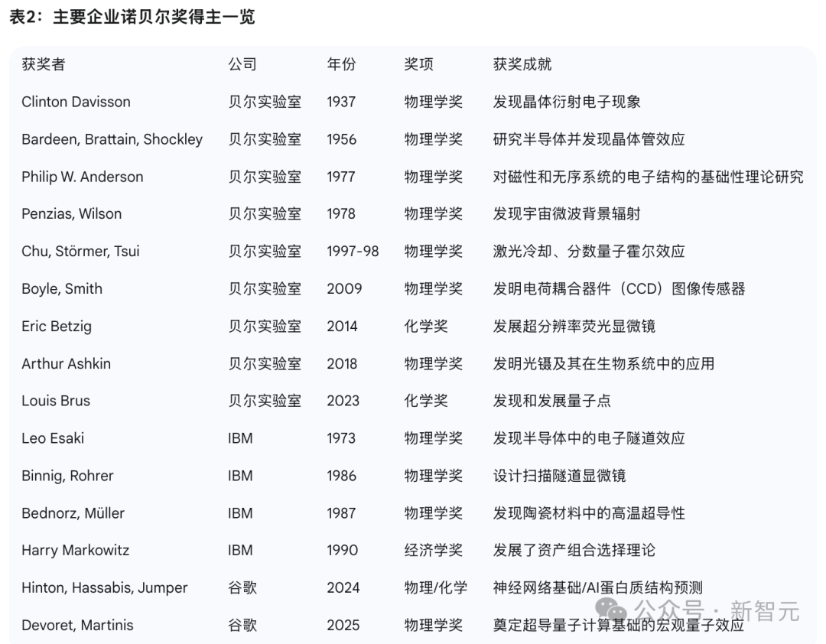
Task: Click 发明电荷耦合器件(CCD)图像传感器 achievement
Action: tap(619, 289)
